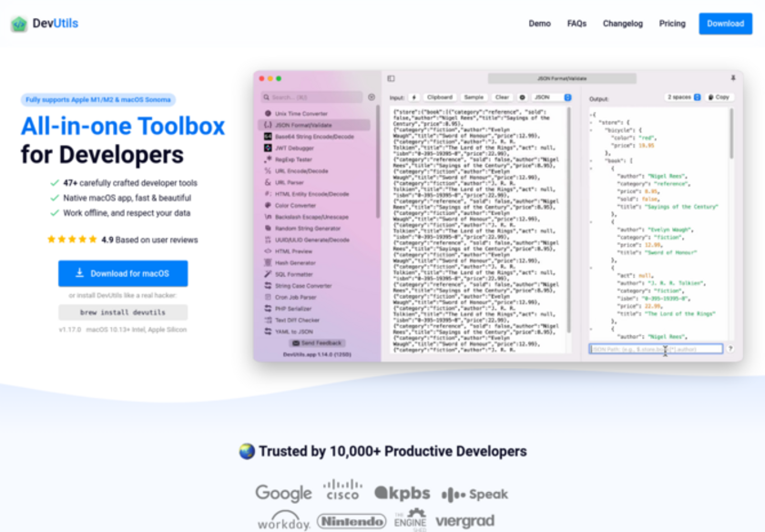Click the Clipboard input button
Image resolution: width=765 pixels, height=532 pixels.
(x=440, y=97)
